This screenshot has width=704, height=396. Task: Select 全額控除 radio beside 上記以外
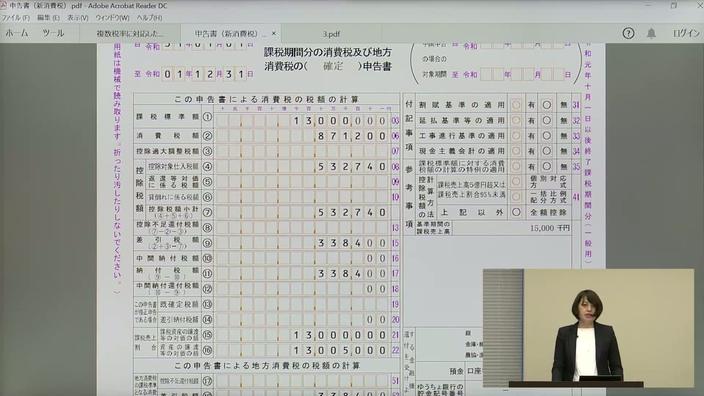516,212
